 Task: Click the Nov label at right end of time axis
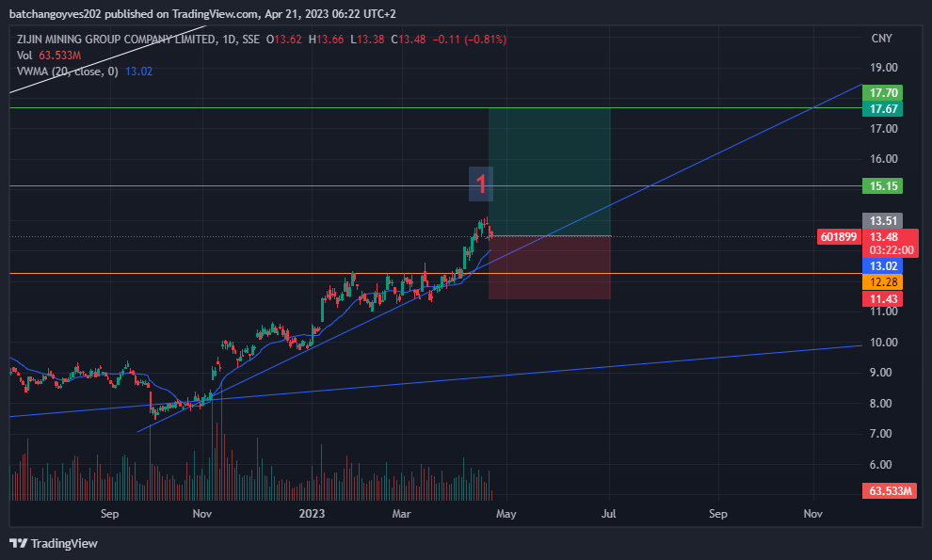click(x=812, y=514)
